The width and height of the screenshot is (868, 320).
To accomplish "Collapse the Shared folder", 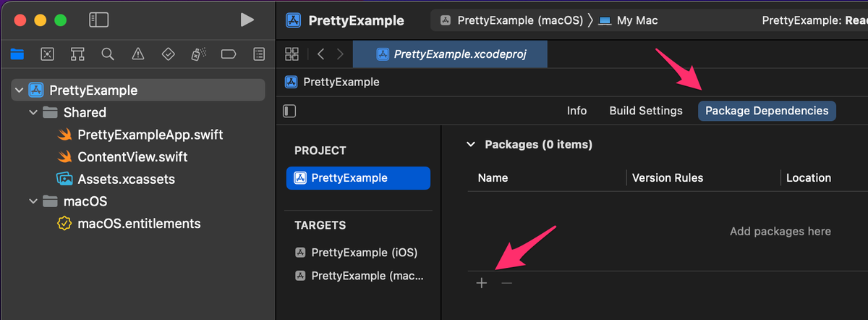I will click(33, 113).
